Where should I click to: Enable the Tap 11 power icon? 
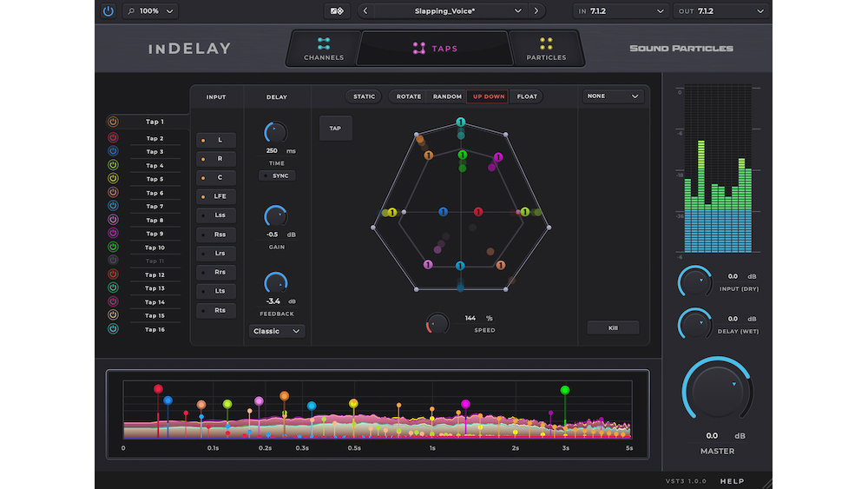tap(113, 261)
